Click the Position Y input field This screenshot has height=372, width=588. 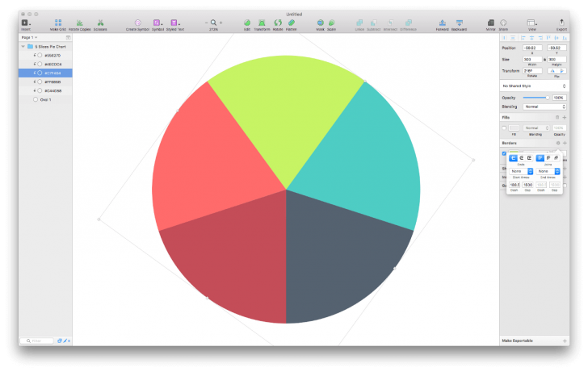pos(556,48)
